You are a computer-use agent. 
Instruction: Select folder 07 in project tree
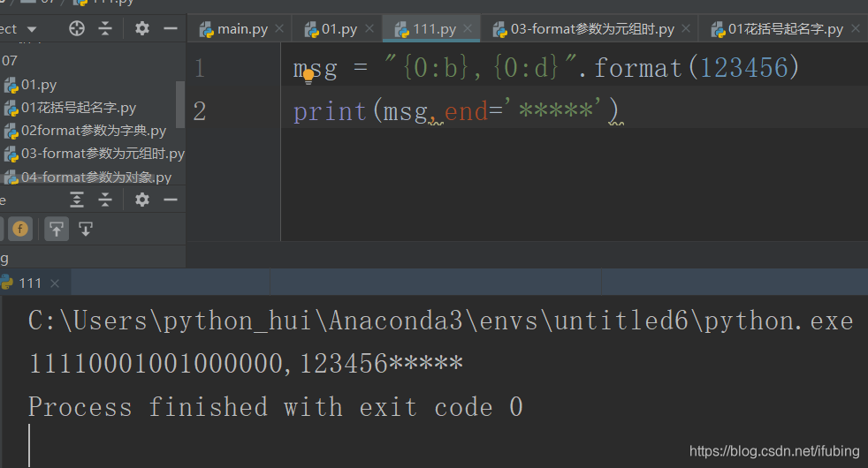click(x=10, y=61)
